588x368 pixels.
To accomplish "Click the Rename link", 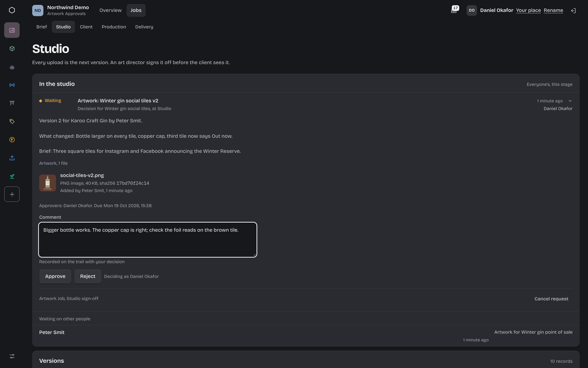I will click(x=553, y=10).
